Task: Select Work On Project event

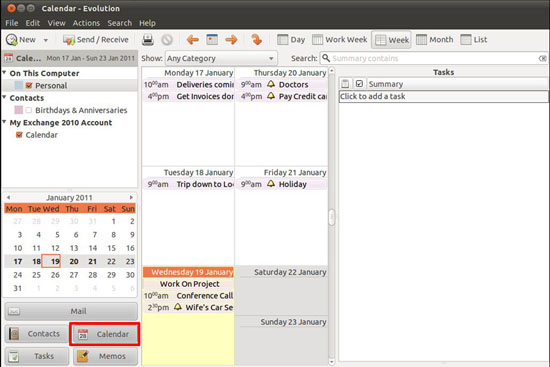Action: click(188, 284)
